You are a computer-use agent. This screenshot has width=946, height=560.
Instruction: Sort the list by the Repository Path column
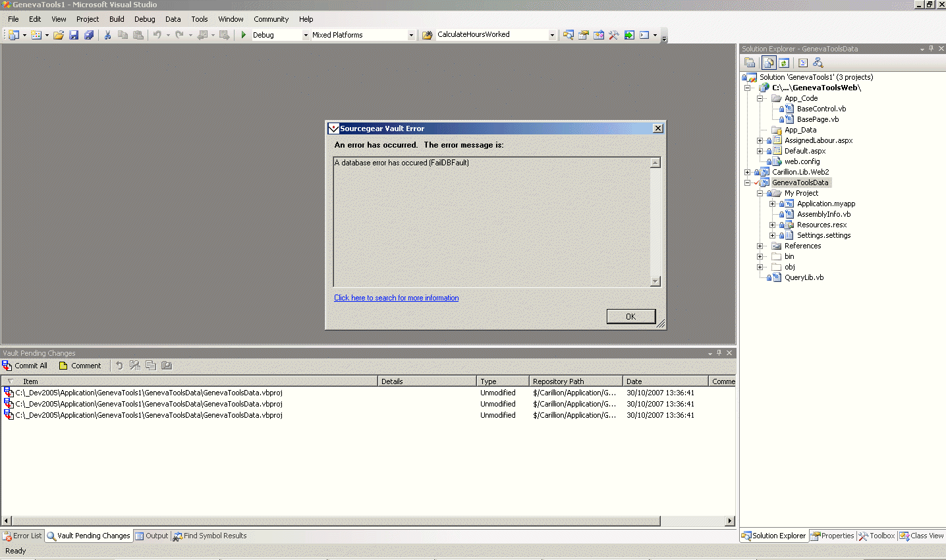pos(576,381)
